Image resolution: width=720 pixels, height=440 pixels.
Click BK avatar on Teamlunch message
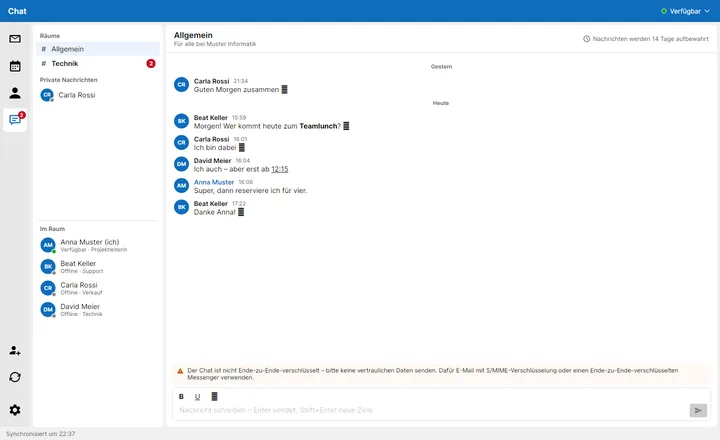(x=181, y=121)
